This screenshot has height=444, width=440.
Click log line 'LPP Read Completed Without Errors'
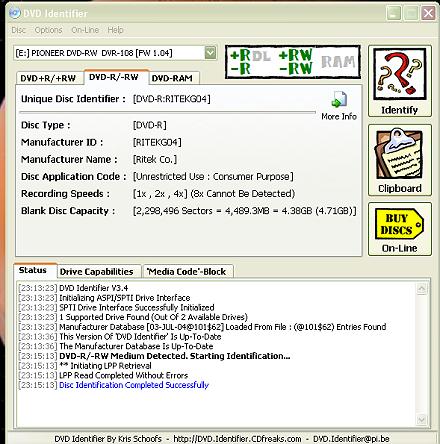click(123, 375)
